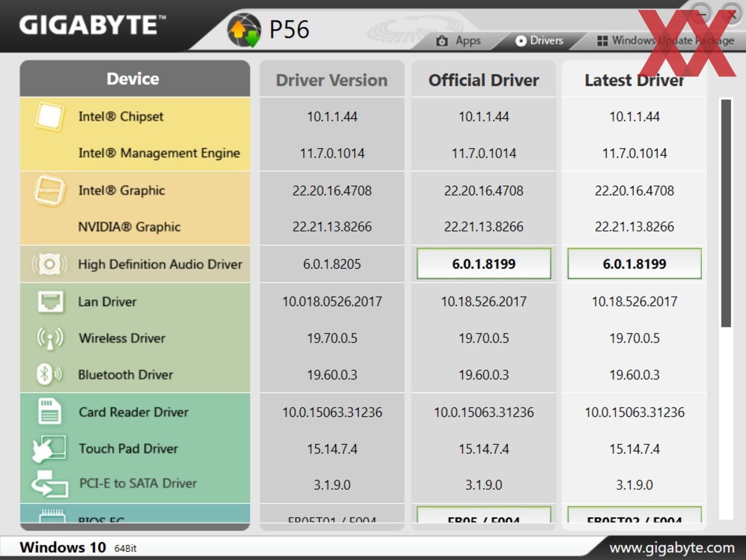Click installed Lan version 10.018.0526.2017
746x560 pixels.
(x=332, y=302)
